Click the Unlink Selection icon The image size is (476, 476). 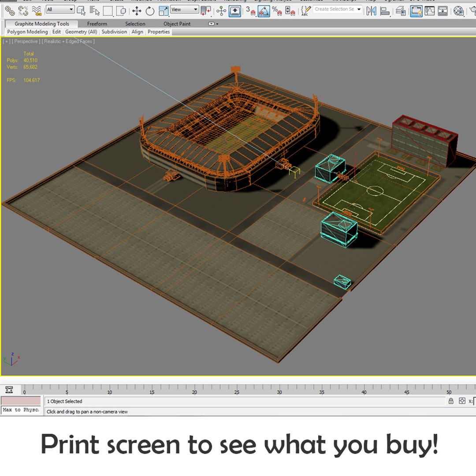click(x=23, y=11)
